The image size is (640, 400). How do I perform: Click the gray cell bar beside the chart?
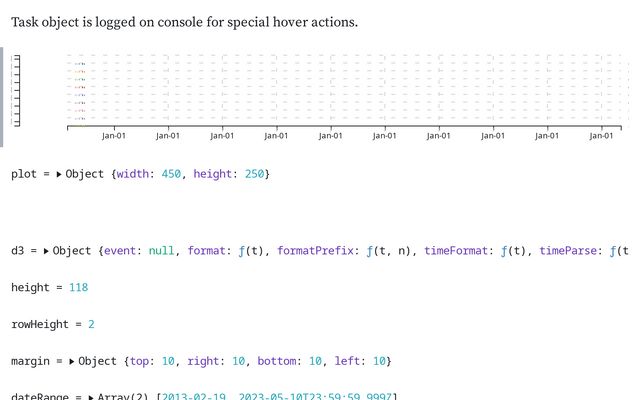click(2, 97)
